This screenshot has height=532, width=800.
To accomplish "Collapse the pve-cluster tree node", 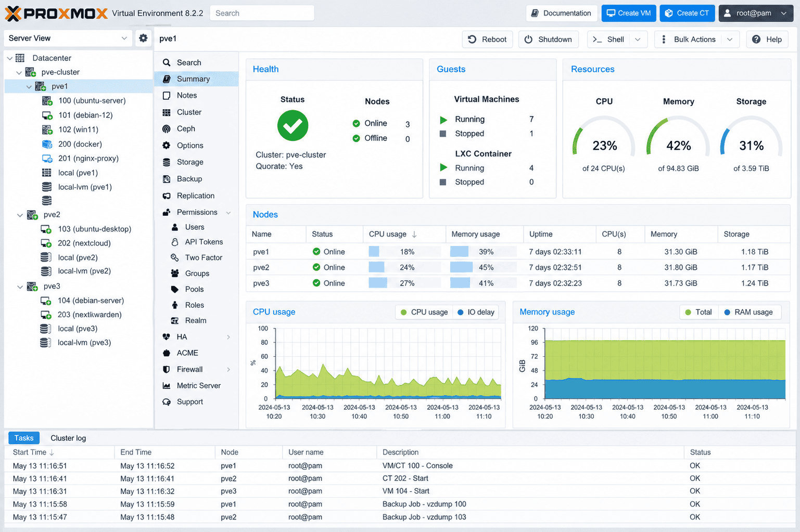I will click(19, 72).
